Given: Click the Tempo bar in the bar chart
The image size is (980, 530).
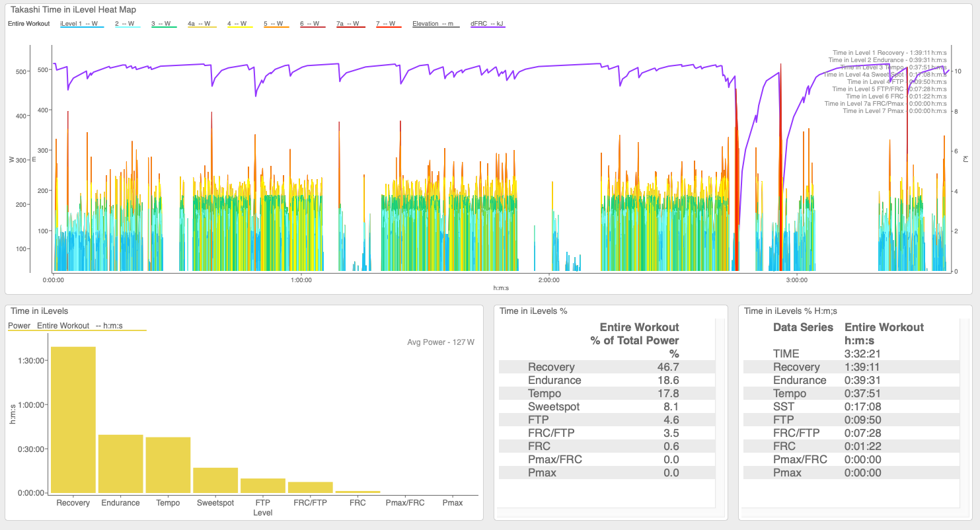Looking at the screenshot, I should pos(168,465).
